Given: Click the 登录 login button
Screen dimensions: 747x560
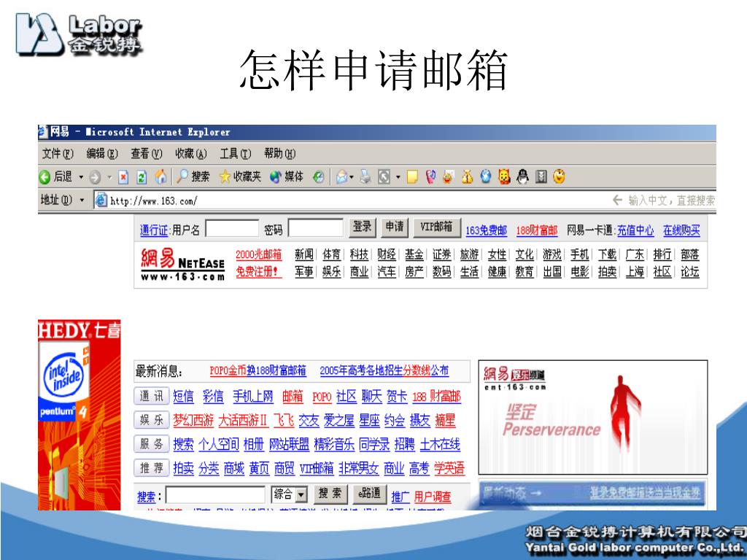Looking at the screenshot, I should coord(362,227).
